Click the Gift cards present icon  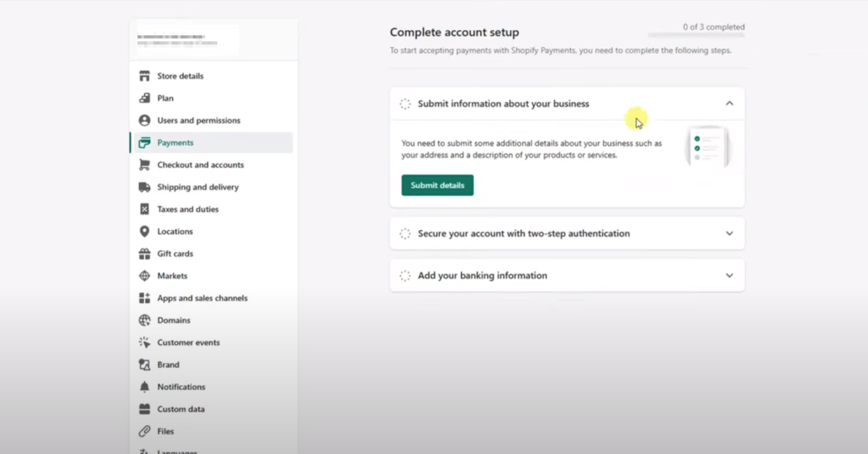(144, 254)
